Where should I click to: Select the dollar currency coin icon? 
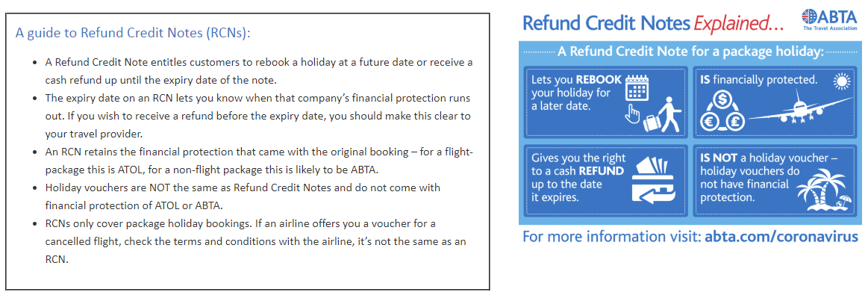[x=722, y=101]
